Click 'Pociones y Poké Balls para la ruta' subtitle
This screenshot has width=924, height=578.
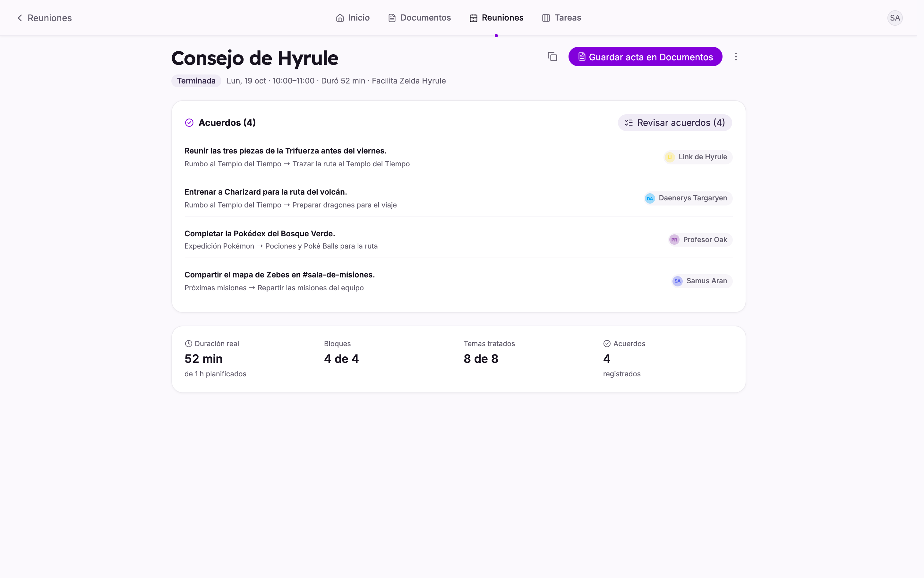321,246
